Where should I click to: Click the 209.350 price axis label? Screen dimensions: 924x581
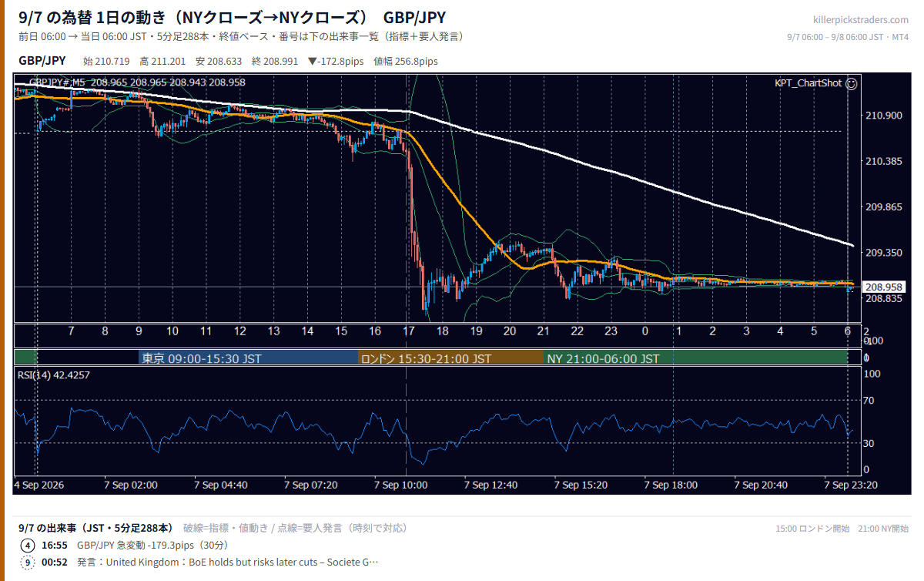(882, 253)
